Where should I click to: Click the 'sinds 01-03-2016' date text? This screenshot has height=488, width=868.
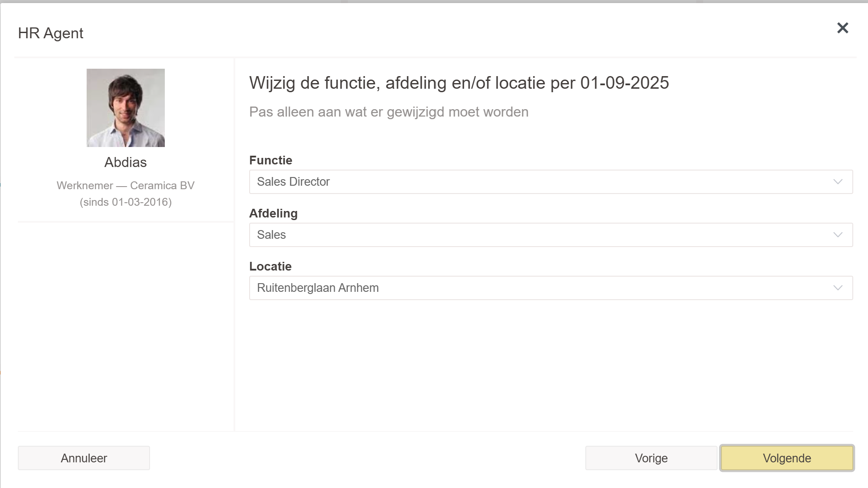click(126, 202)
